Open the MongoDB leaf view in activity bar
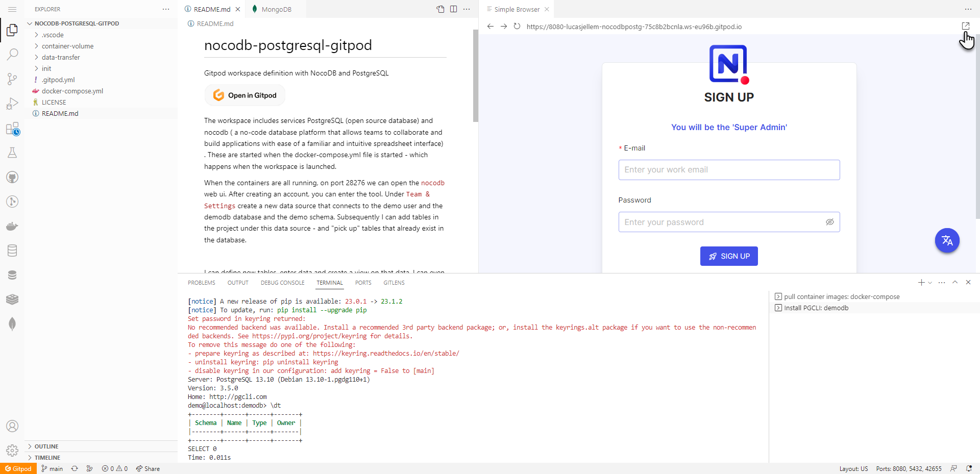The image size is (980, 474). click(x=12, y=324)
